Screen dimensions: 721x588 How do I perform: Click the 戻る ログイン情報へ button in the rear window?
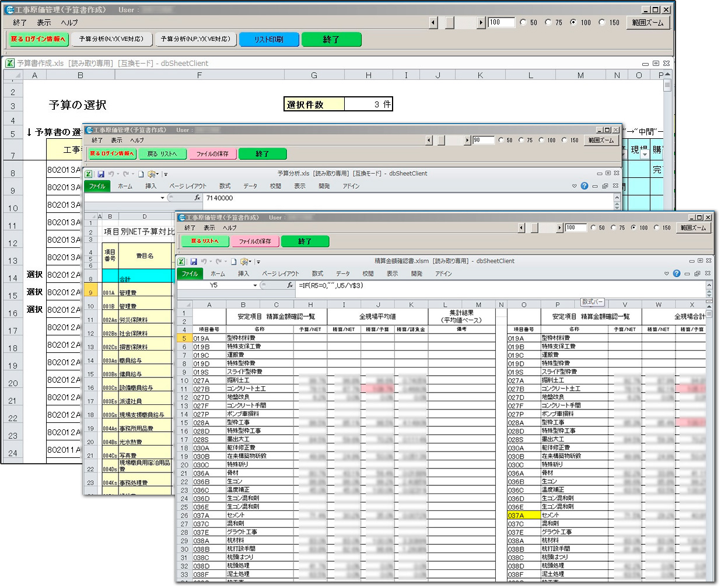click(x=40, y=39)
